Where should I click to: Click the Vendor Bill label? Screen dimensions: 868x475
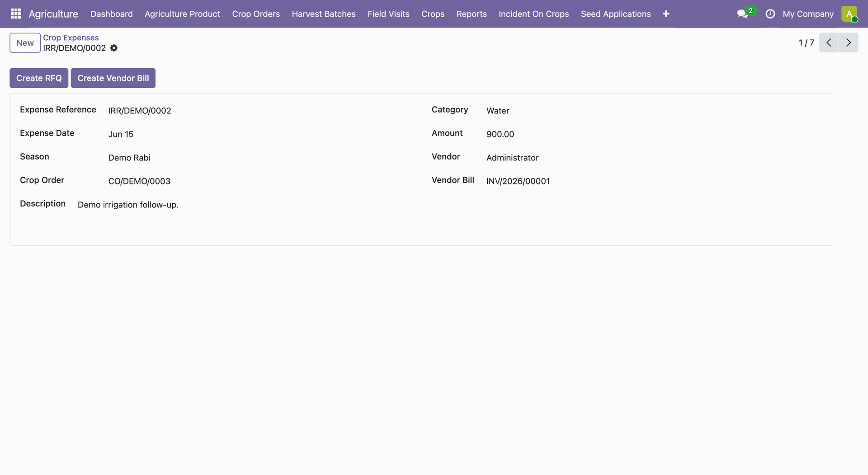453,180
